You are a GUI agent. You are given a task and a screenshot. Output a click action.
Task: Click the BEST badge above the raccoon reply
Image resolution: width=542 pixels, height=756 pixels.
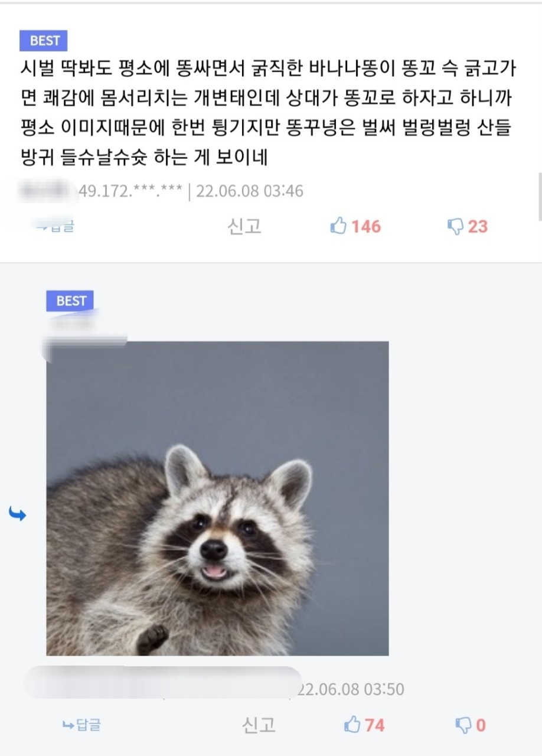tap(70, 301)
